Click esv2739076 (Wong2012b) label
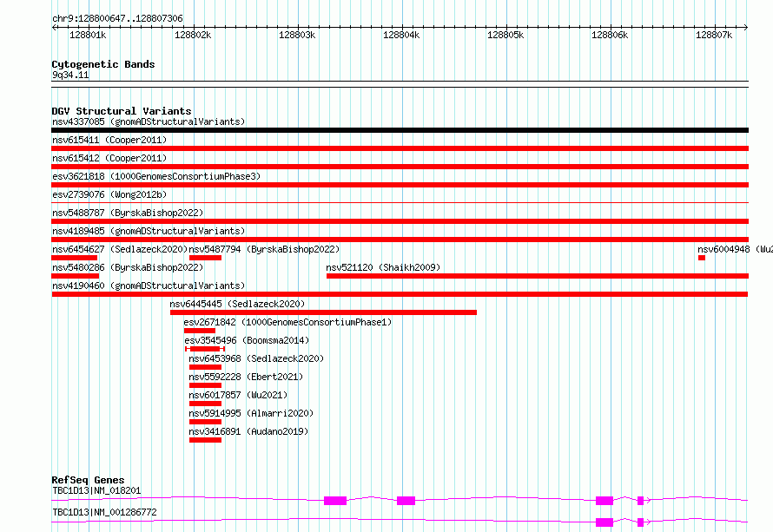This screenshot has height=532, width=773. (109, 194)
